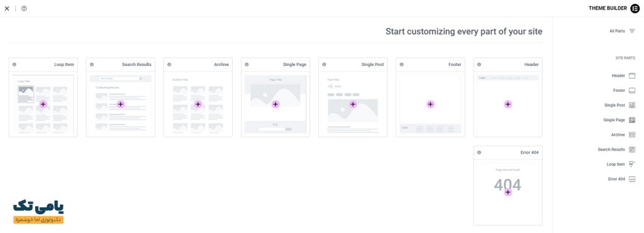Click the Single Post card title
644x233 pixels.
click(x=372, y=65)
